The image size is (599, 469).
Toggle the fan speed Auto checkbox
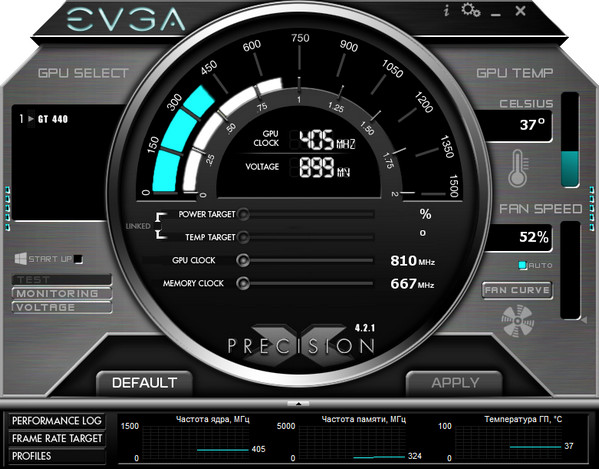point(523,265)
